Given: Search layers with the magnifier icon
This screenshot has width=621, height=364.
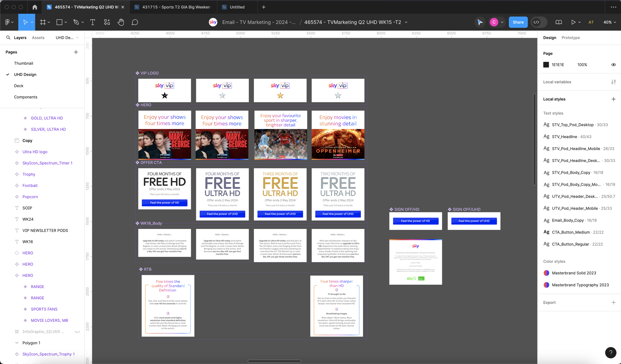Looking at the screenshot, I should (x=8, y=37).
